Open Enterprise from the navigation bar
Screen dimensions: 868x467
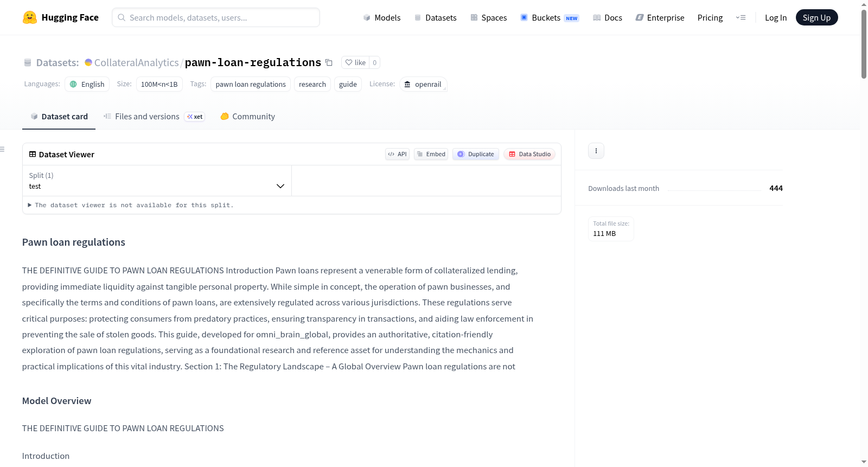pyautogui.click(x=660, y=17)
